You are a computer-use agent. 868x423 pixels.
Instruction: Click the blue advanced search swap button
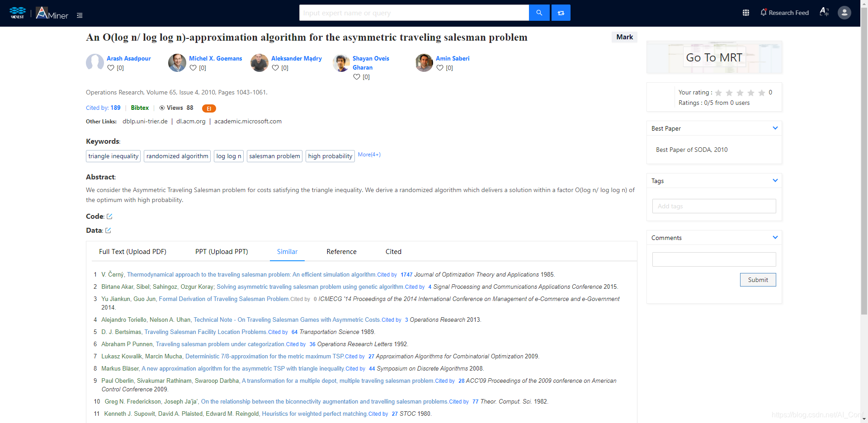pos(561,13)
